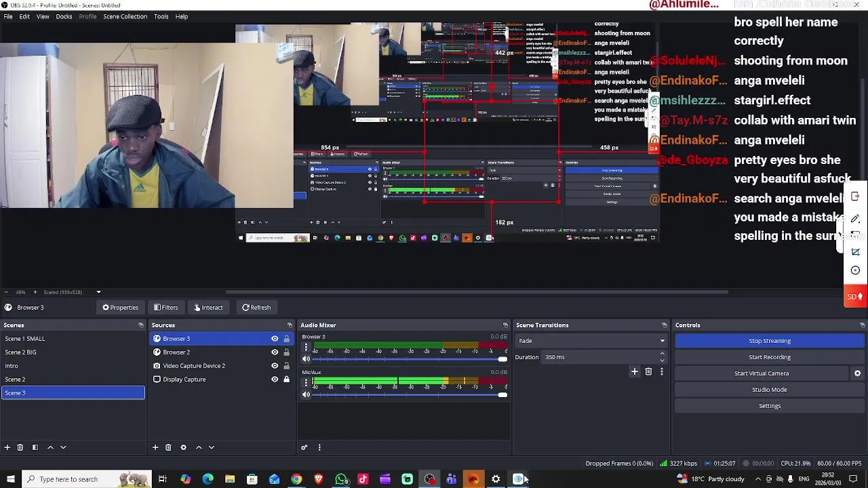
Task: Open Mic/Aux audio channel options menu
Action: (306, 383)
